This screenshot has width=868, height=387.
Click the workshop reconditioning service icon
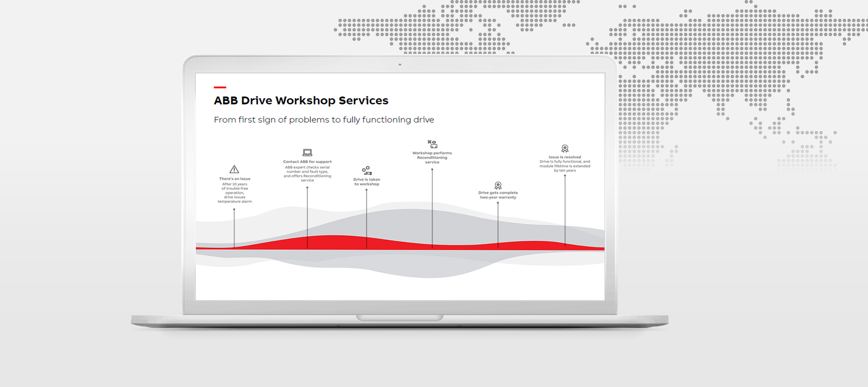[x=433, y=144]
